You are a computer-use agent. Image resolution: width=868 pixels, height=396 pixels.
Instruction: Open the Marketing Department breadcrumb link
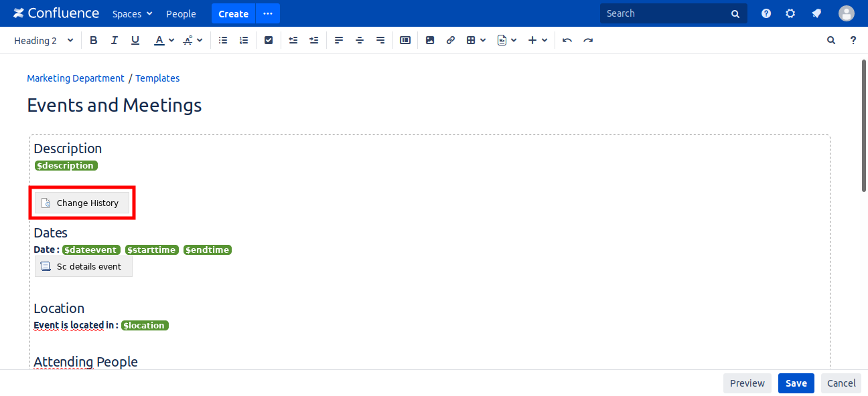click(75, 78)
